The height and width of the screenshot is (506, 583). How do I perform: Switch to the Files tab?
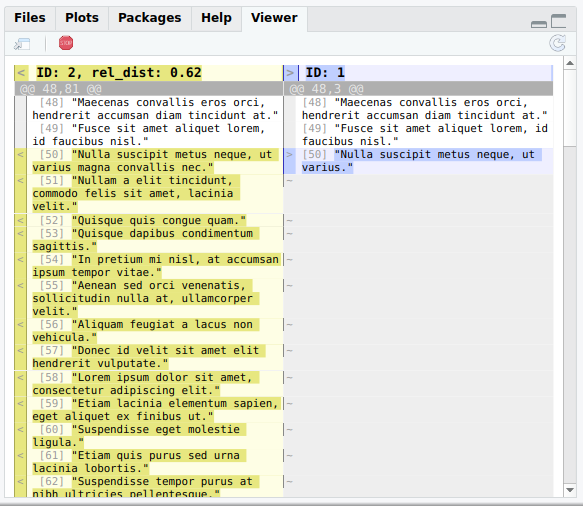pos(30,17)
